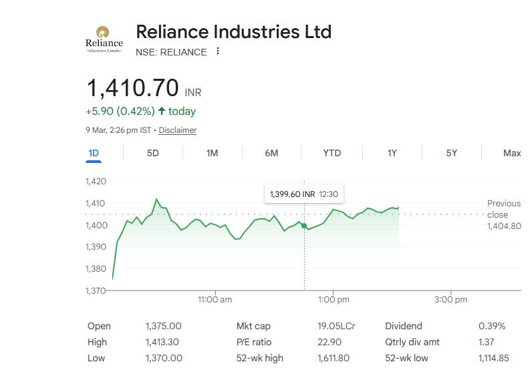The height and width of the screenshot is (392, 532).
Task: Click the P/E ratio statistic label
Action: tap(253, 343)
